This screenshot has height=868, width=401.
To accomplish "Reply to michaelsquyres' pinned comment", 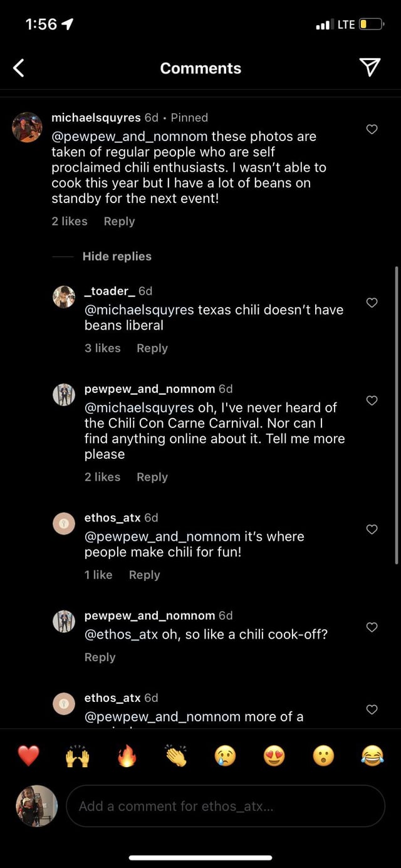I will click(x=119, y=221).
